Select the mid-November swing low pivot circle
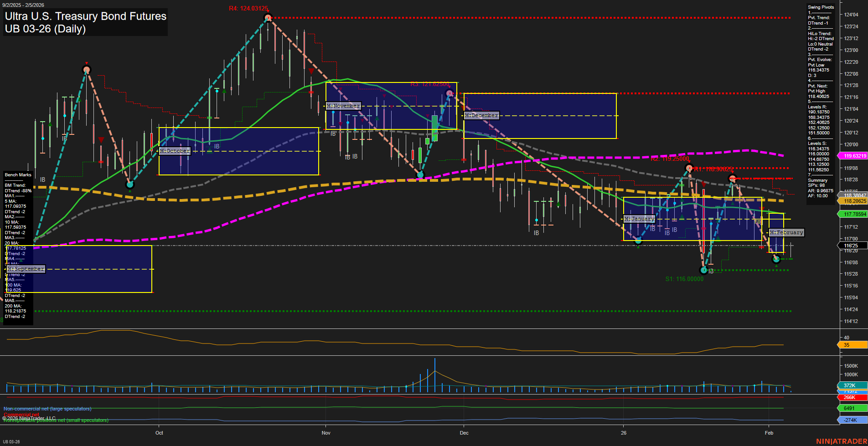Image resolution: width=868 pixels, height=446 pixels. point(420,174)
